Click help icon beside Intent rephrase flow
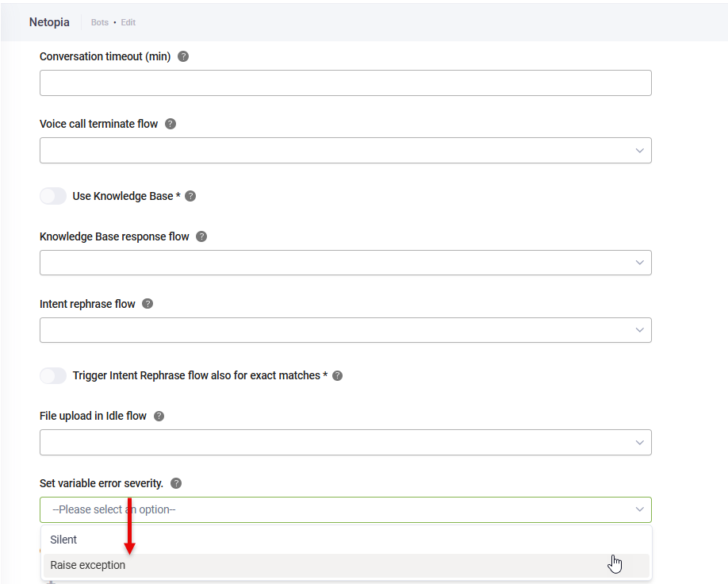 pos(148,304)
